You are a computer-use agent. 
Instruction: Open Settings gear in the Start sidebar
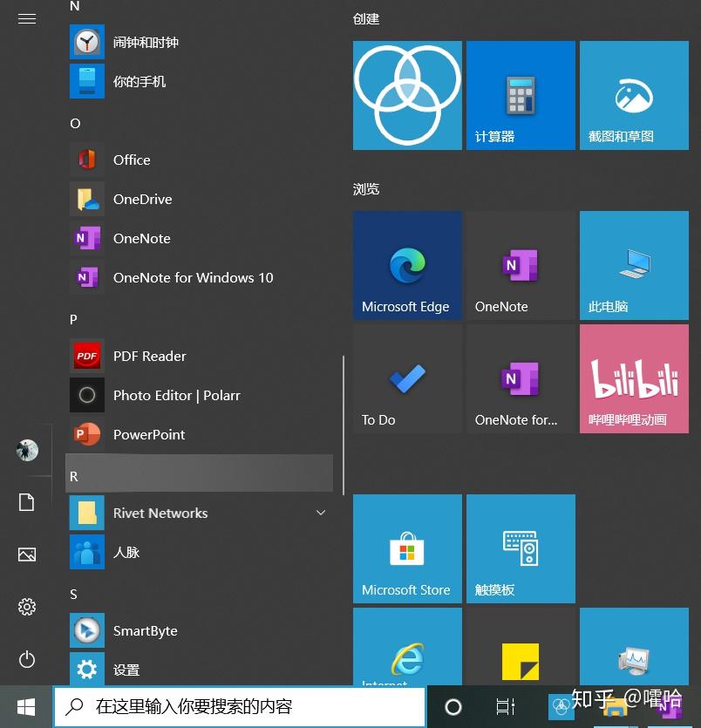point(26,607)
